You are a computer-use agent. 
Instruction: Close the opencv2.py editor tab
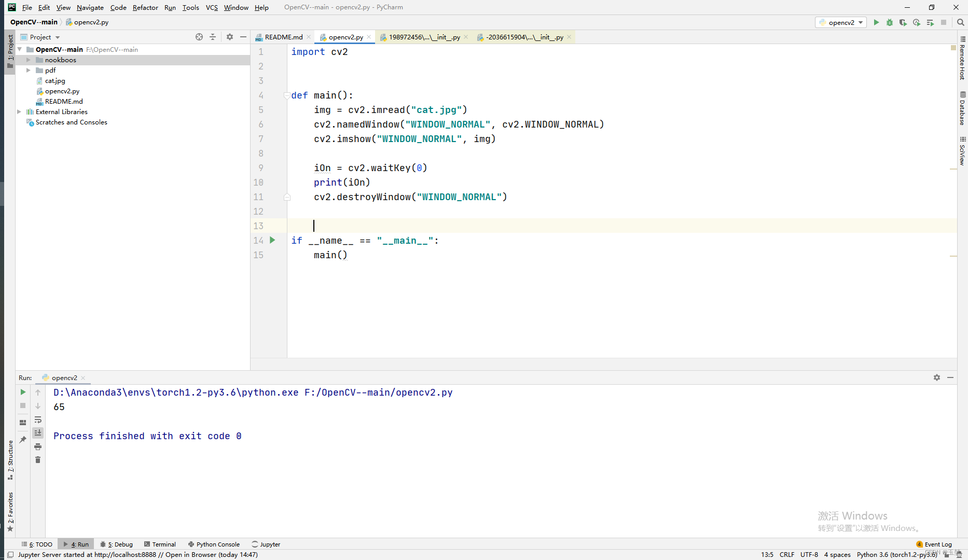pos(369,37)
